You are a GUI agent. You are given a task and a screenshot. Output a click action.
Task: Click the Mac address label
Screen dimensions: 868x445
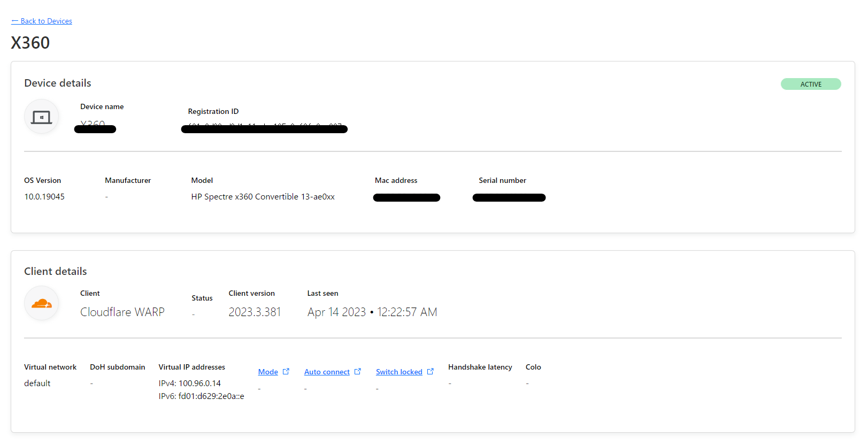(x=396, y=180)
